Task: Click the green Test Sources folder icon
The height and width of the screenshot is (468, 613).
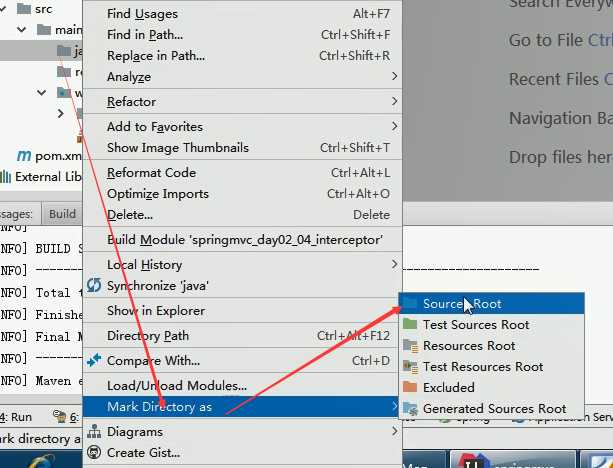Action: point(410,324)
